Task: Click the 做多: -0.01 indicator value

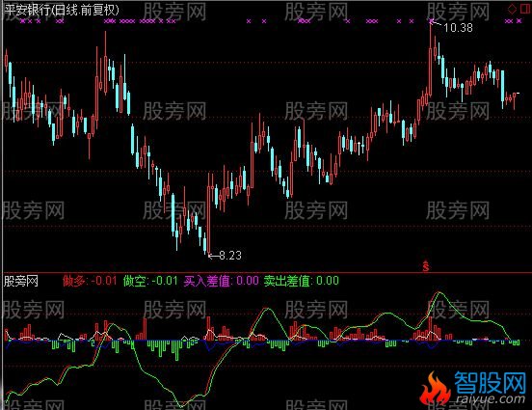Action: pyautogui.click(x=90, y=281)
